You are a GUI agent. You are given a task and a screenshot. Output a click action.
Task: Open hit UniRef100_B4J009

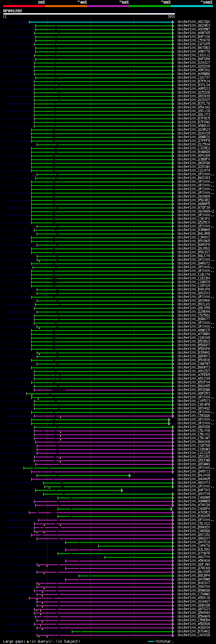coord(194,475)
